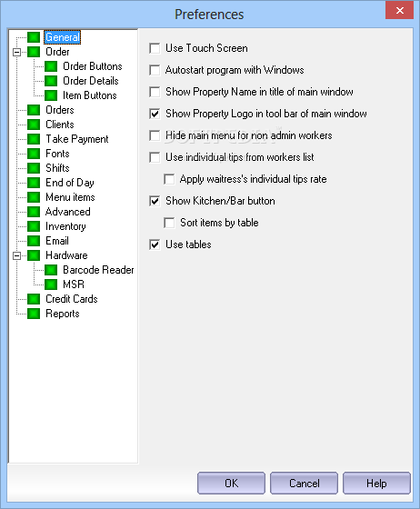Image resolution: width=420 pixels, height=509 pixels.
Task: Select Menu items tree entry
Action: coord(70,197)
